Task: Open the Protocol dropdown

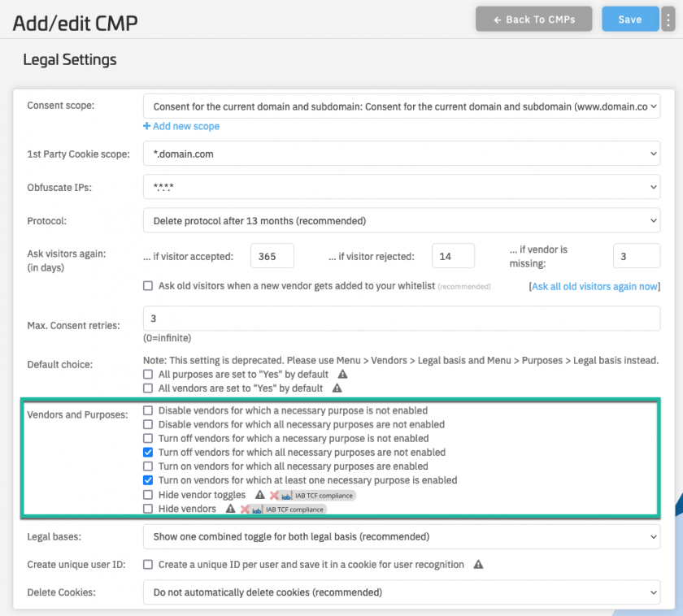Action: (x=402, y=221)
